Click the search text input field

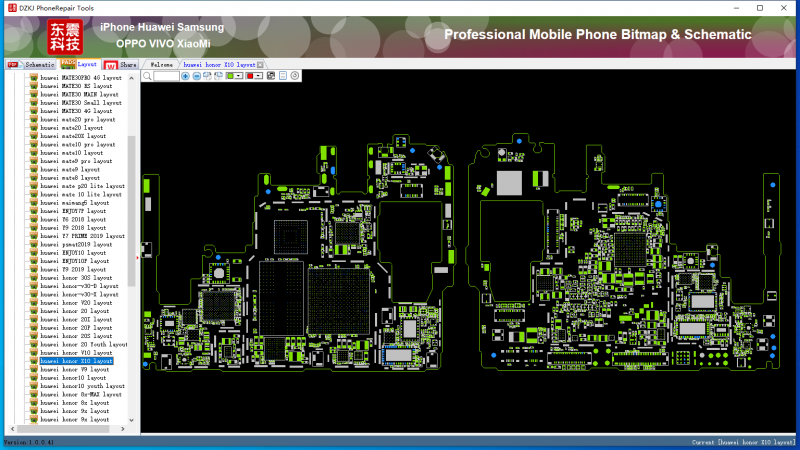pos(166,76)
